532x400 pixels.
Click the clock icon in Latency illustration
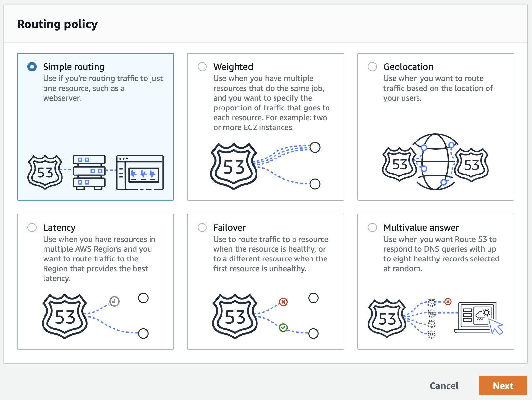point(114,301)
